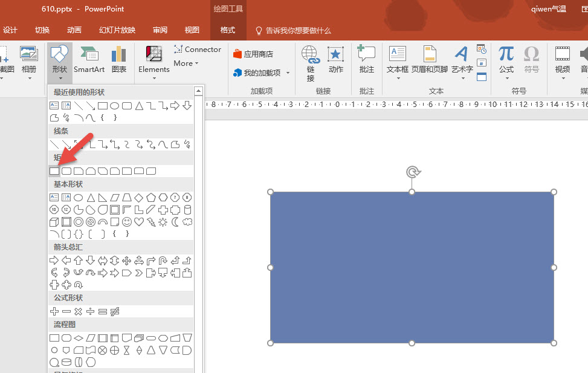This screenshot has width=588, height=373.
Task: Click the shapes gallery scroll-up arrow
Action: click(199, 91)
